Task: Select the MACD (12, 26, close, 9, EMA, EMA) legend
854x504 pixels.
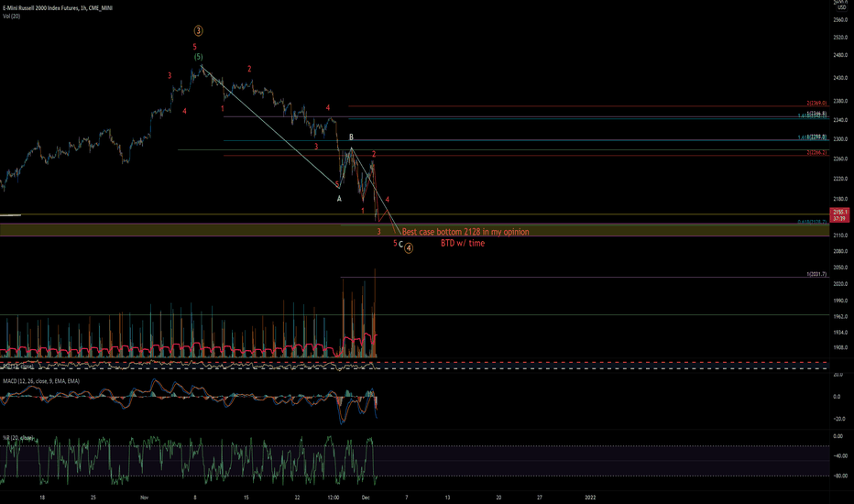Action: tap(41, 381)
